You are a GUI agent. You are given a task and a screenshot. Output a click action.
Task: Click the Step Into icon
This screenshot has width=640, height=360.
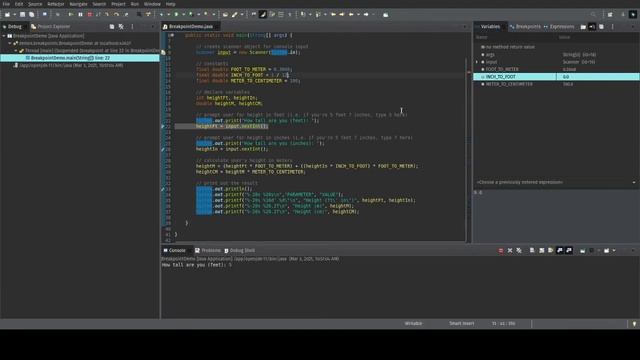107,14
